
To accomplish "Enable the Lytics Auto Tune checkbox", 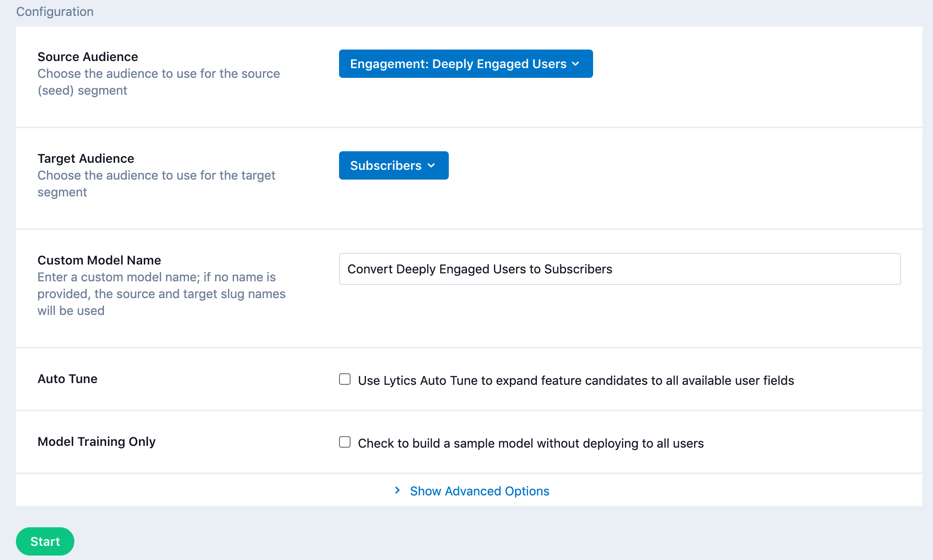I will (345, 380).
